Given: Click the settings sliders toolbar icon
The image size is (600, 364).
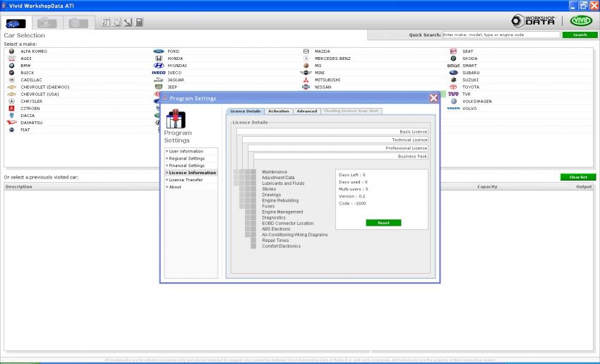Looking at the screenshot, I should point(106,22).
